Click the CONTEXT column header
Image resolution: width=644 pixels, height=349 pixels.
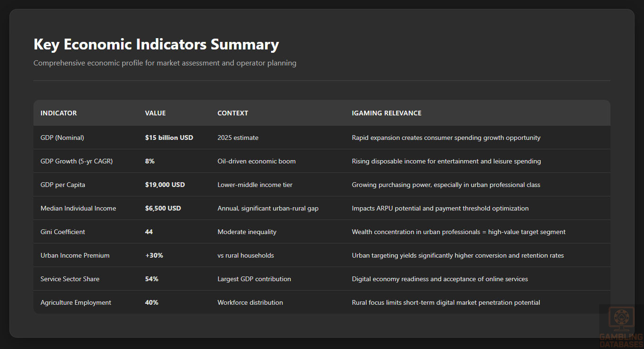232,113
